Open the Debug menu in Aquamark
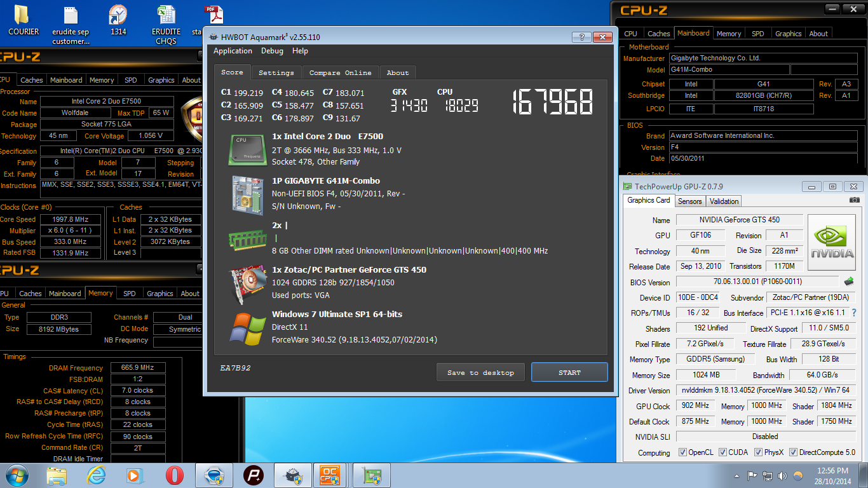This screenshot has height=488, width=868. click(x=272, y=51)
